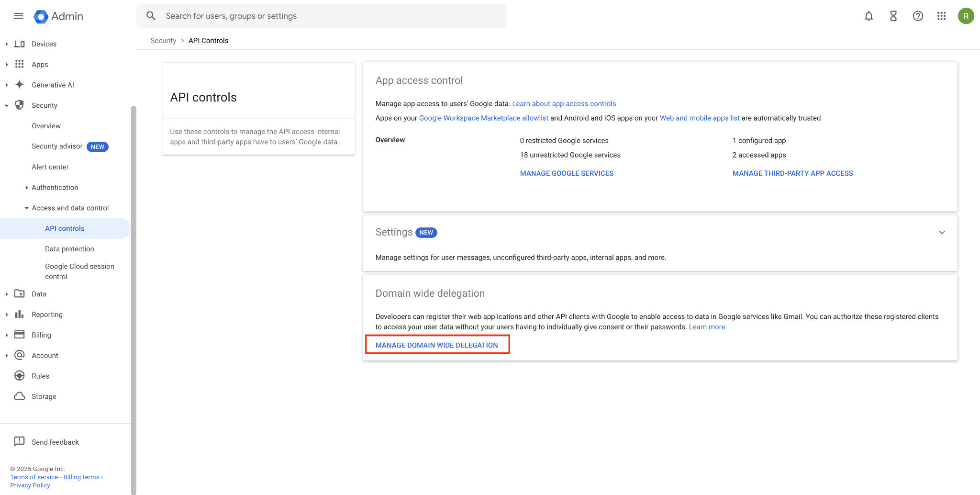Open the Google apps grid
Image resolution: width=980 pixels, height=495 pixels.
942,16
